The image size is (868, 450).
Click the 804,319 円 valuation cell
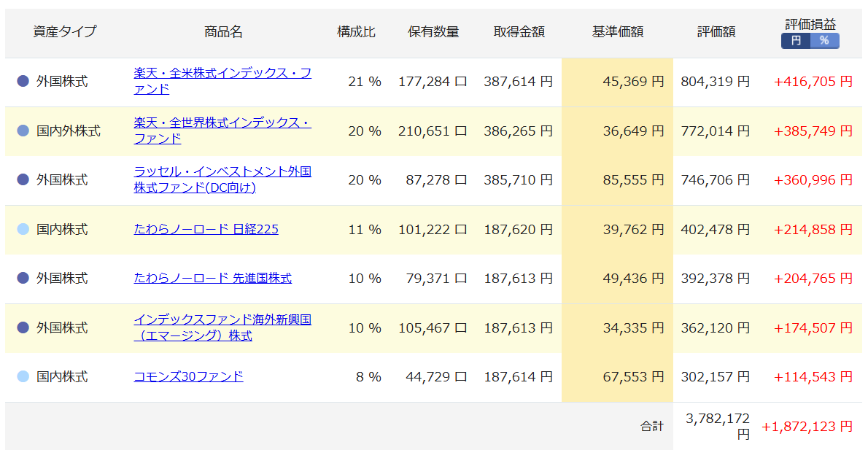(716, 82)
